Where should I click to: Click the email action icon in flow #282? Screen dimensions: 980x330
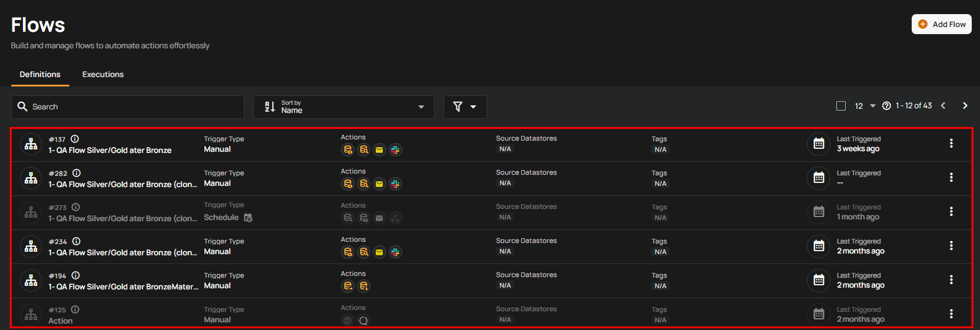coord(379,184)
